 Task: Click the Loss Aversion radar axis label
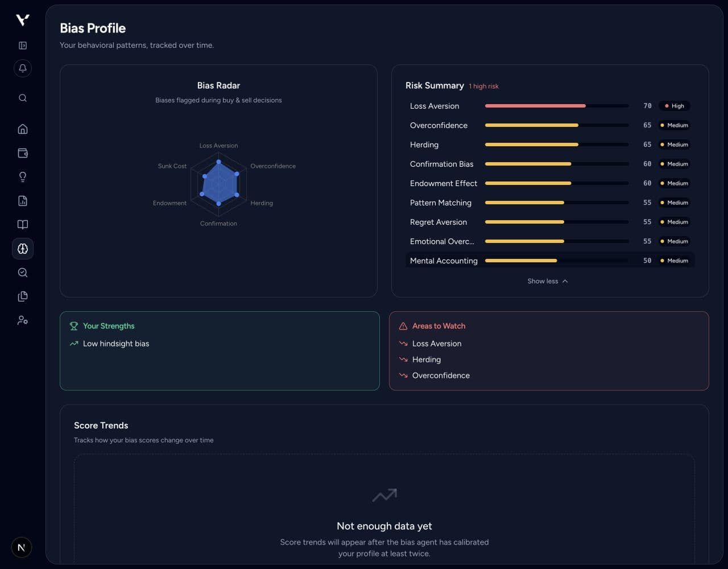218,146
